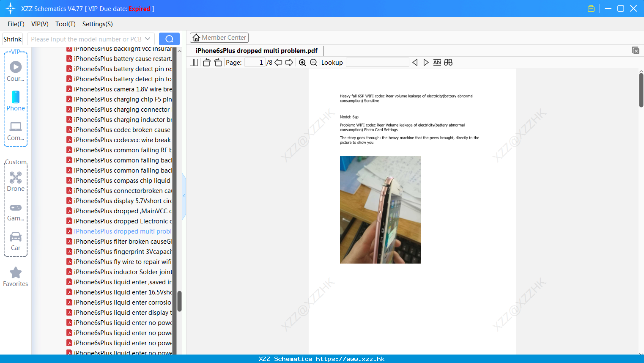
Task: Find previous Lookup match
Action: click(x=415, y=63)
